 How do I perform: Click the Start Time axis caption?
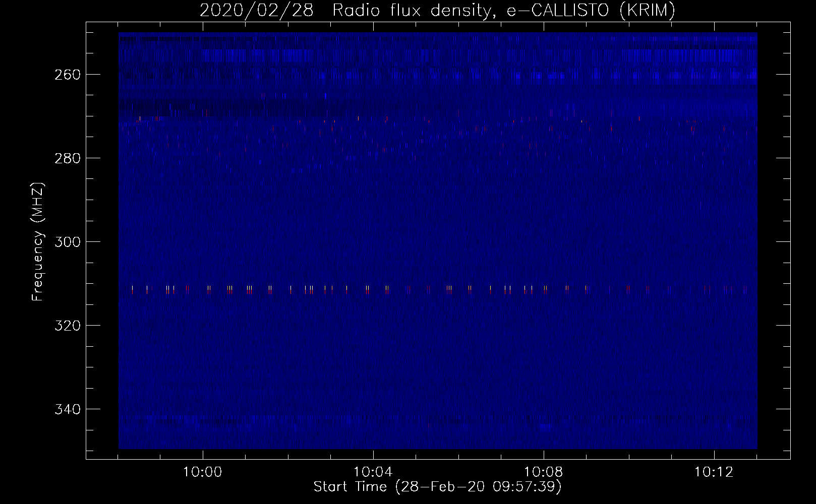[x=438, y=487]
